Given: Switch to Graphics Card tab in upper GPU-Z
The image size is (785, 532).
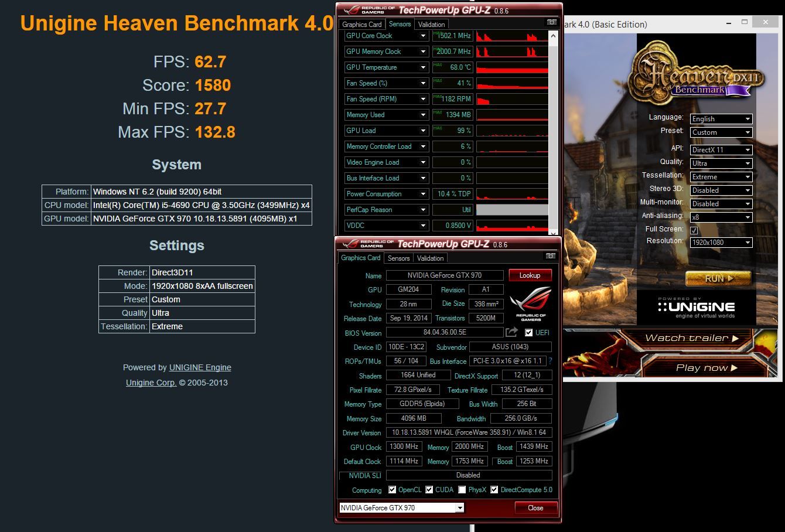Looking at the screenshot, I should 361,25.
